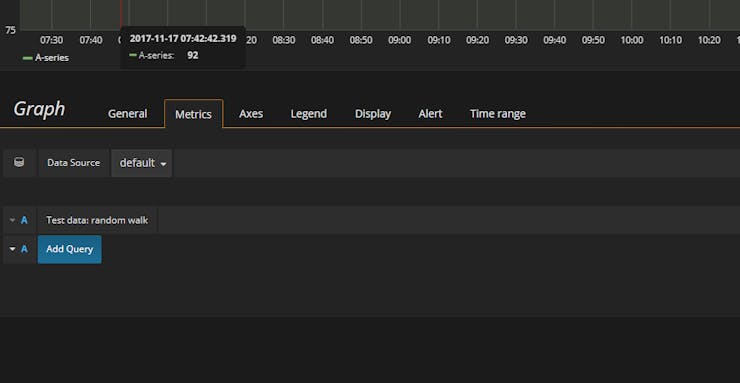Open the Legend tab
This screenshot has height=383, width=740.
[x=309, y=114]
